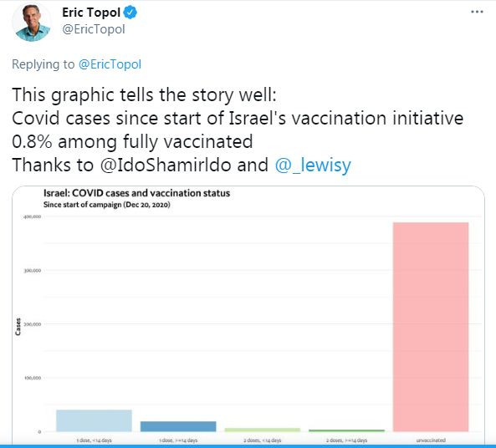Click the '0.8% among fully vaccinated' tweet line
496x448 pixels.
pyautogui.click(x=132, y=141)
